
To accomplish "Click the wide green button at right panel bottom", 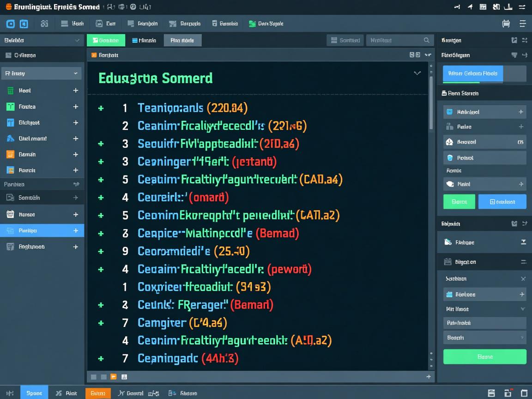I will pyautogui.click(x=484, y=357).
